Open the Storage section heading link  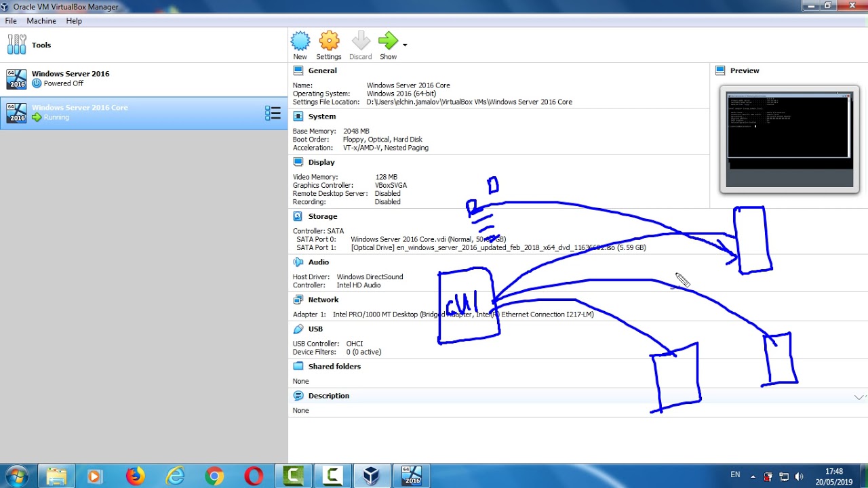coord(323,216)
